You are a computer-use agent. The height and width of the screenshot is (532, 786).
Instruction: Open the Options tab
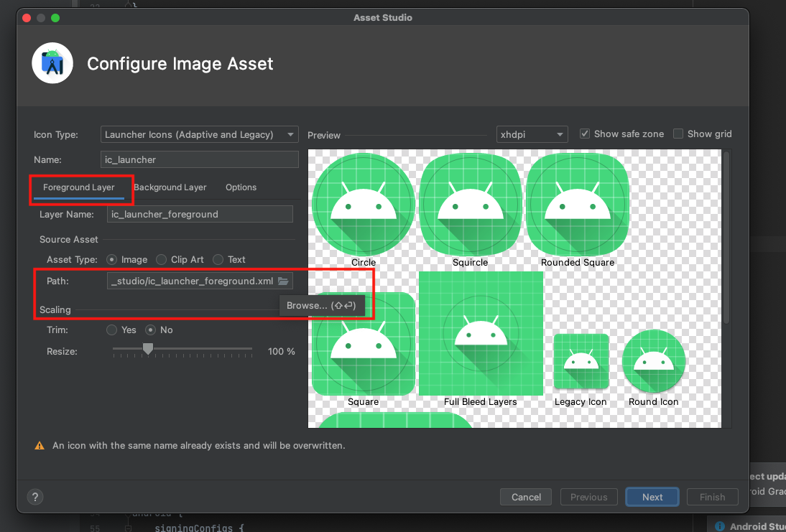(x=241, y=187)
